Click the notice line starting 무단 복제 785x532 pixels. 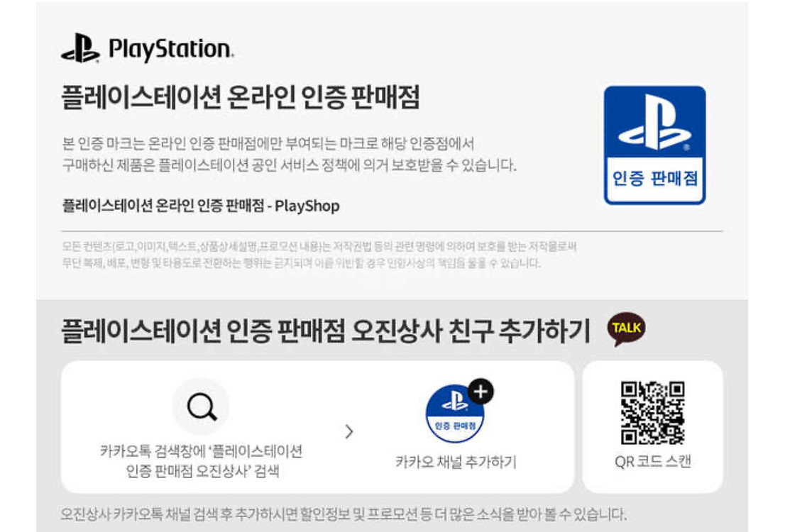click(302, 263)
